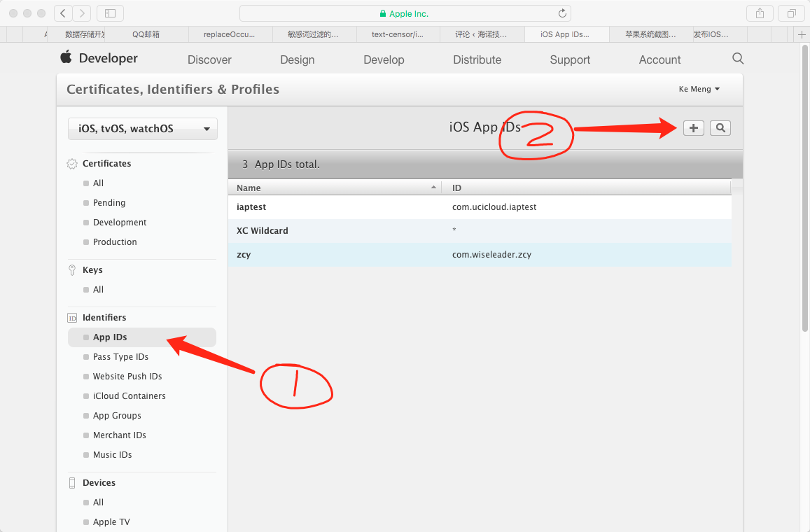This screenshot has width=810, height=532.
Task: Open the Design menu
Action: pyautogui.click(x=297, y=60)
